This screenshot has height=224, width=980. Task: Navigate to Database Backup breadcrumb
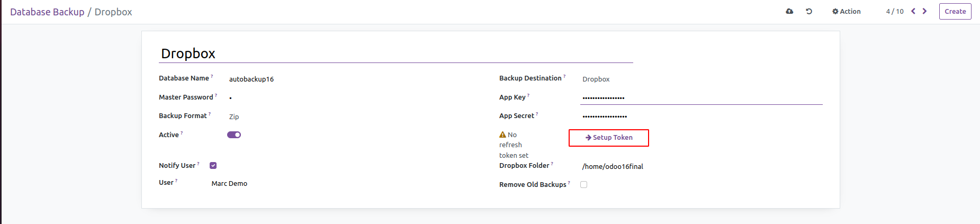[47, 12]
